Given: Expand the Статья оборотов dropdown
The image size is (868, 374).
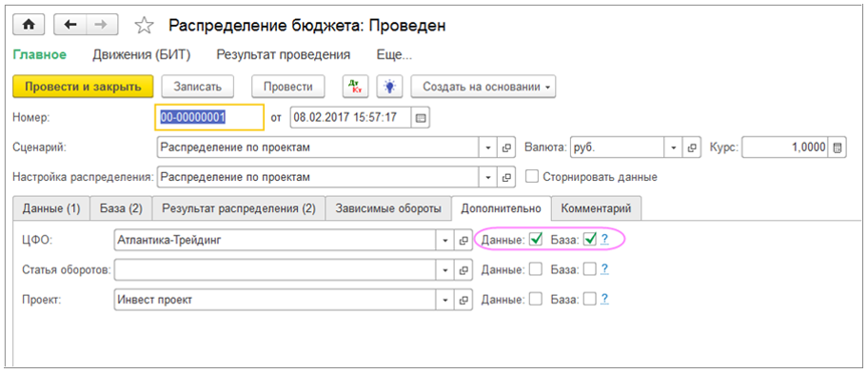Looking at the screenshot, I should click(446, 270).
